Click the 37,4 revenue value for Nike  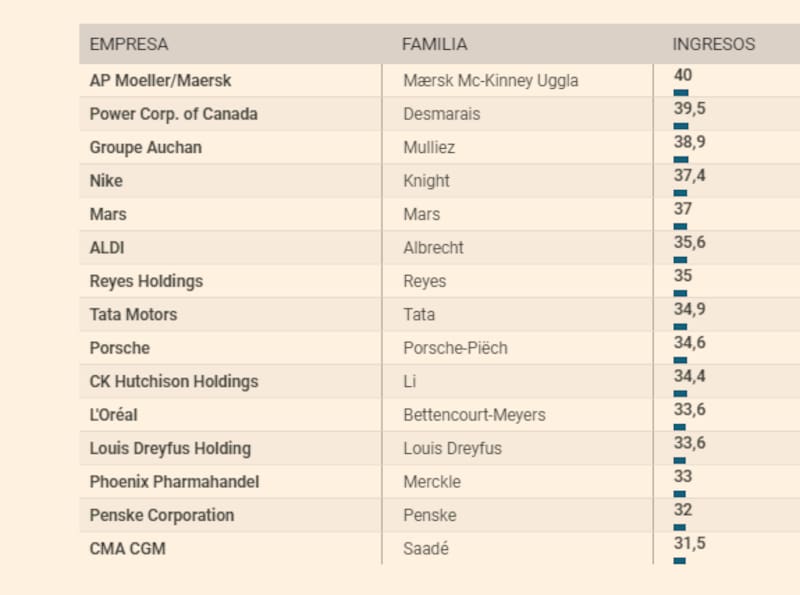[689, 174]
